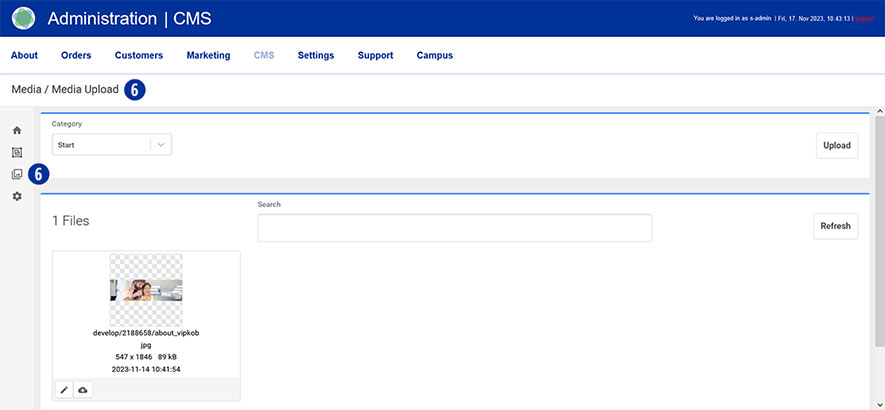Image resolution: width=885 pixels, height=410 pixels.
Task: Select the about_vipkob image thumbnail
Action: 146,290
